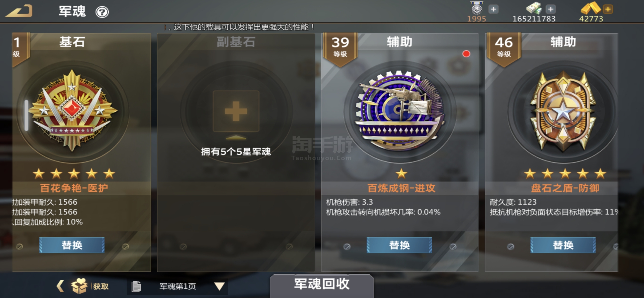Viewport: 644px width, 298px height.
Task: Replace 盘石之盾-防御 with its 替换 button
Action: tap(563, 245)
